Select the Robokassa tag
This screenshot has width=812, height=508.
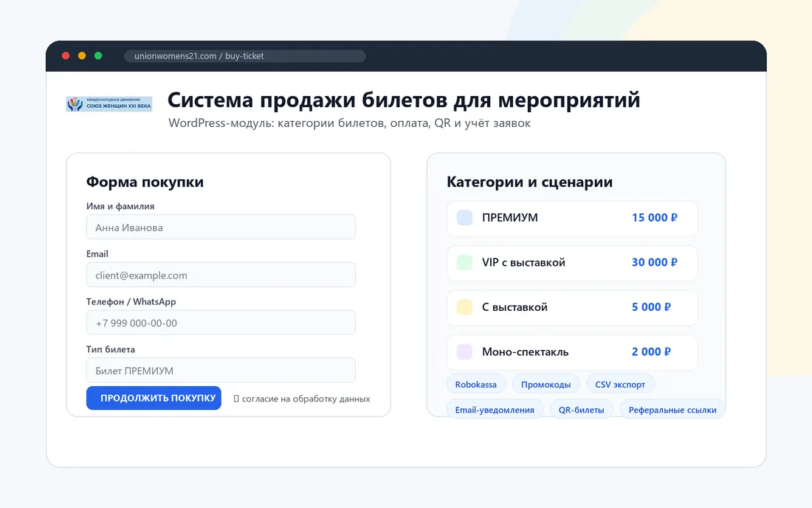tap(476, 384)
